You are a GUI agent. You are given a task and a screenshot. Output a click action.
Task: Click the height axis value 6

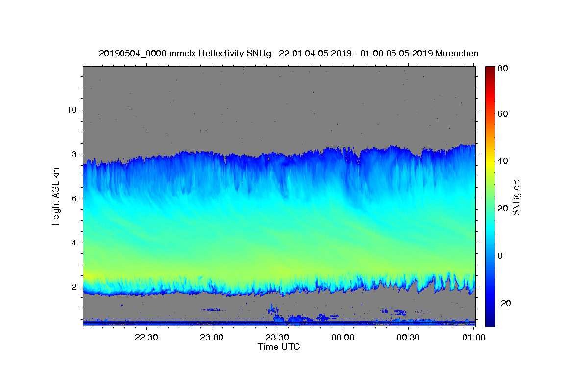(73, 198)
